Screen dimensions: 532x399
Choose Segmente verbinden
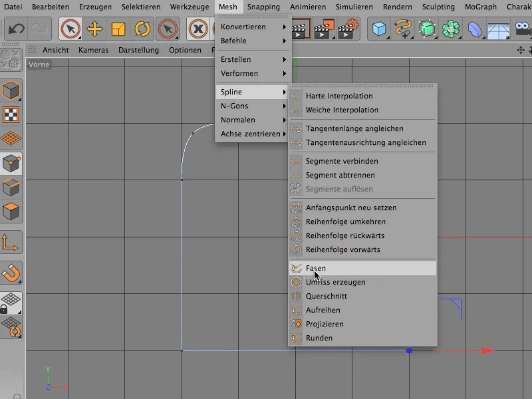362,161
